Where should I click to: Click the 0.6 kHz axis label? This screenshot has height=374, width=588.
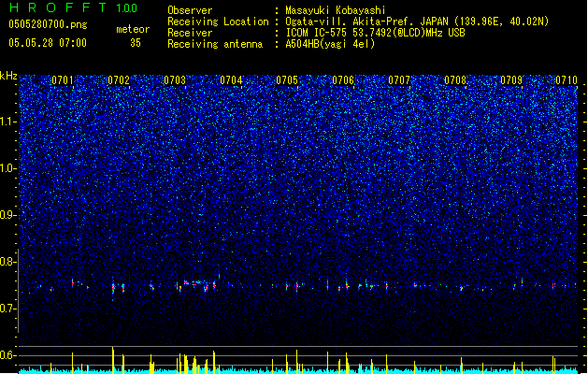click(x=8, y=355)
